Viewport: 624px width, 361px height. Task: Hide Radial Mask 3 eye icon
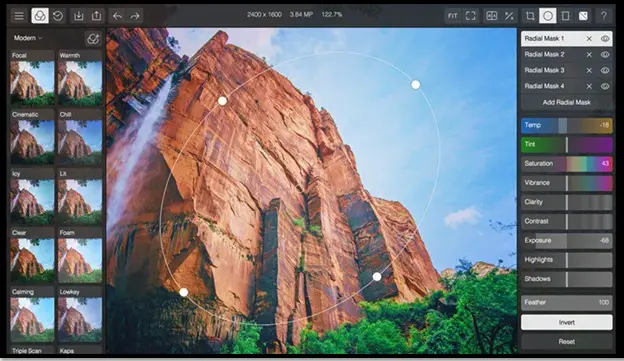(605, 70)
